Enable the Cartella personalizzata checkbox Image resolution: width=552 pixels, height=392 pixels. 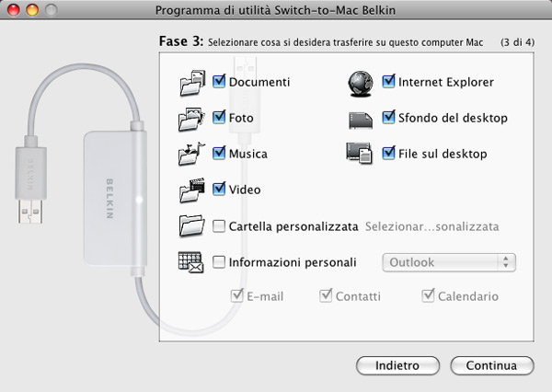coord(219,225)
